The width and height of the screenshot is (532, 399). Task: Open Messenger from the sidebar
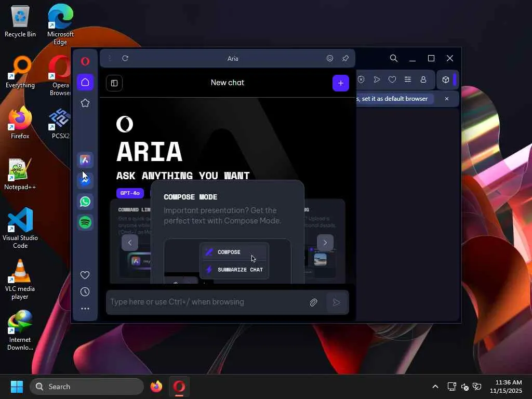(85, 180)
